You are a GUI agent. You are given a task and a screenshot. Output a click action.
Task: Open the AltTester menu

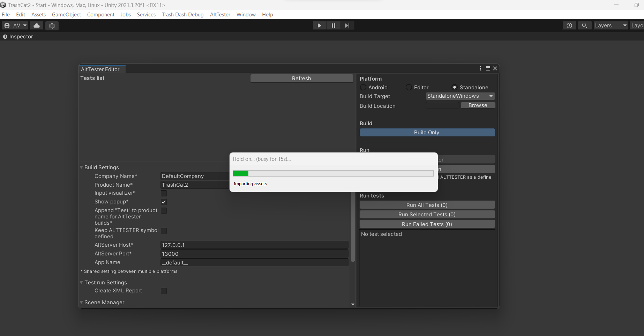220,14
